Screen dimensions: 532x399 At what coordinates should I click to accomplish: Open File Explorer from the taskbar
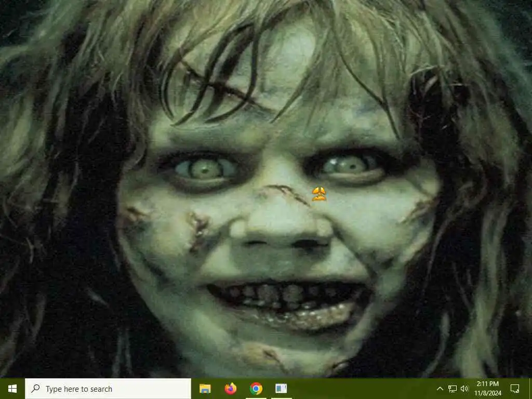(205, 389)
